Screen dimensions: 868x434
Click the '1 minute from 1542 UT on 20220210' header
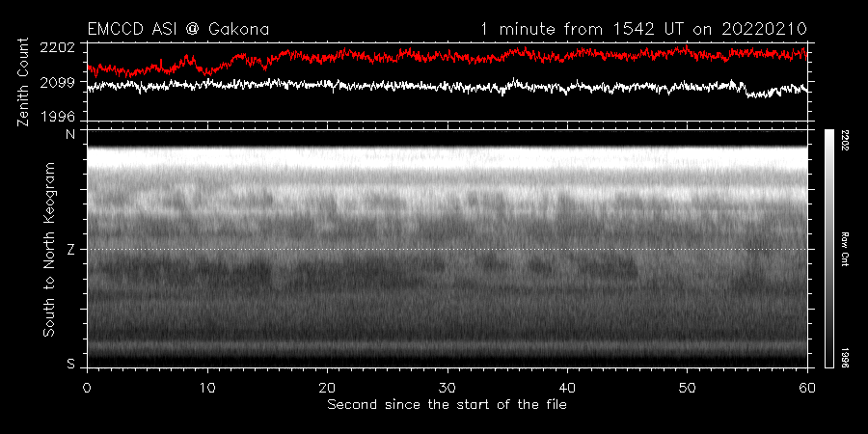(644, 29)
